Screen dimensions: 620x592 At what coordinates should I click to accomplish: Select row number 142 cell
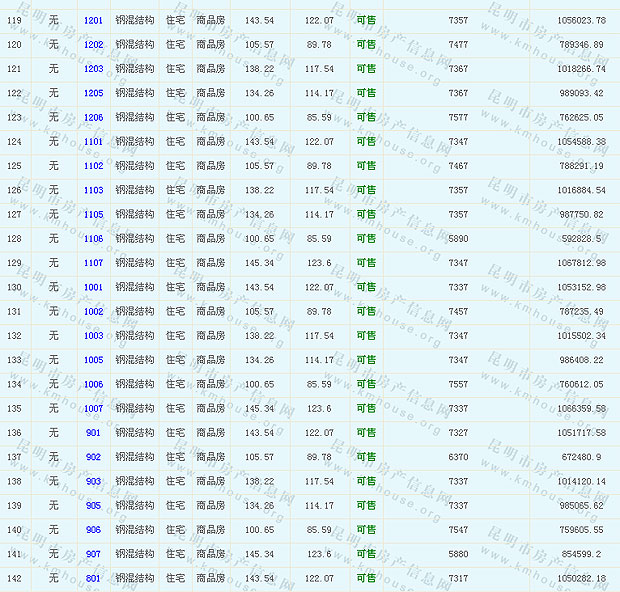pyautogui.click(x=14, y=578)
